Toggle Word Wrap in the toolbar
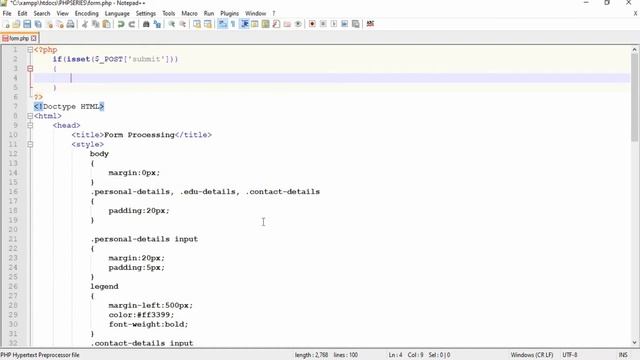The image size is (640, 360). click(222, 24)
